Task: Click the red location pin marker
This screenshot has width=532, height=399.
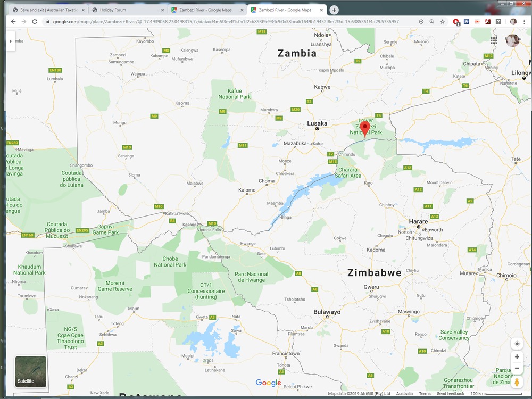Action: [x=364, y=128]
